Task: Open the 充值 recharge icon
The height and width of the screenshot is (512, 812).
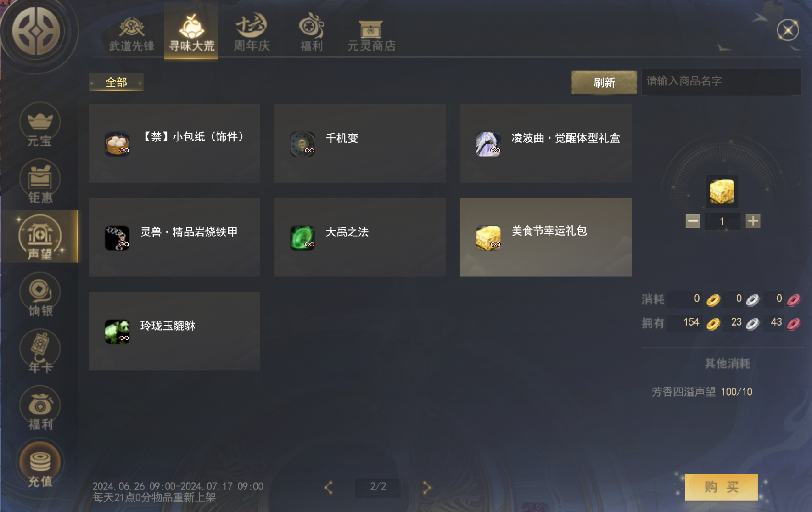Action: 40,465
